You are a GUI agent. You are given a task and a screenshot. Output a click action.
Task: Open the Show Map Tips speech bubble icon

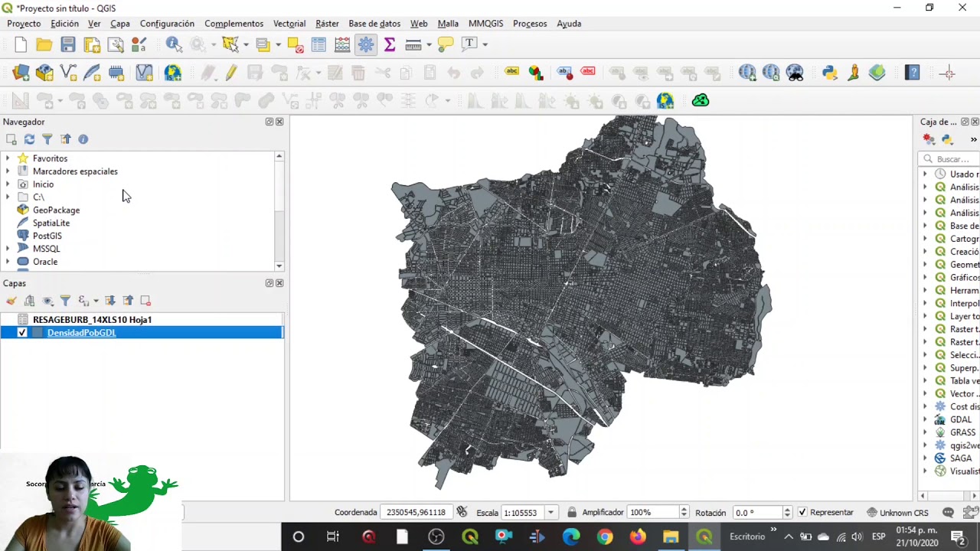tap(446, 44)
